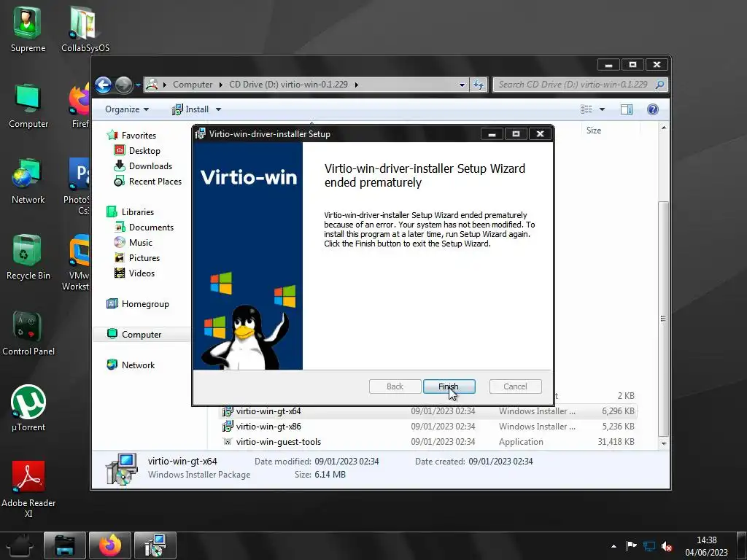Switch to the installer taskbar item
The width and height of the screenshot is (747, 560).
155,545
